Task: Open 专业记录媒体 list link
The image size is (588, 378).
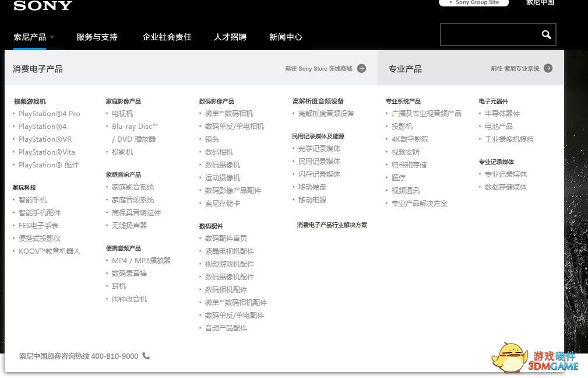Action: (x=505, y=174)
